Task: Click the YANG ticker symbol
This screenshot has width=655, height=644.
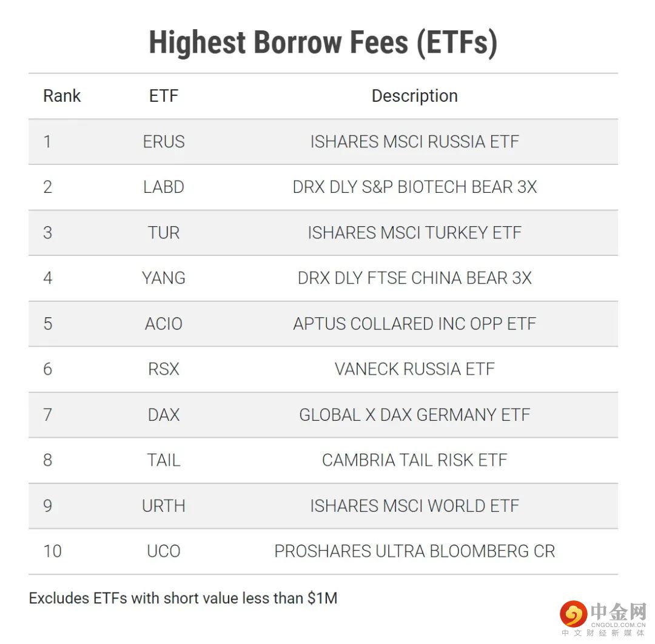Action: (164, 278)
